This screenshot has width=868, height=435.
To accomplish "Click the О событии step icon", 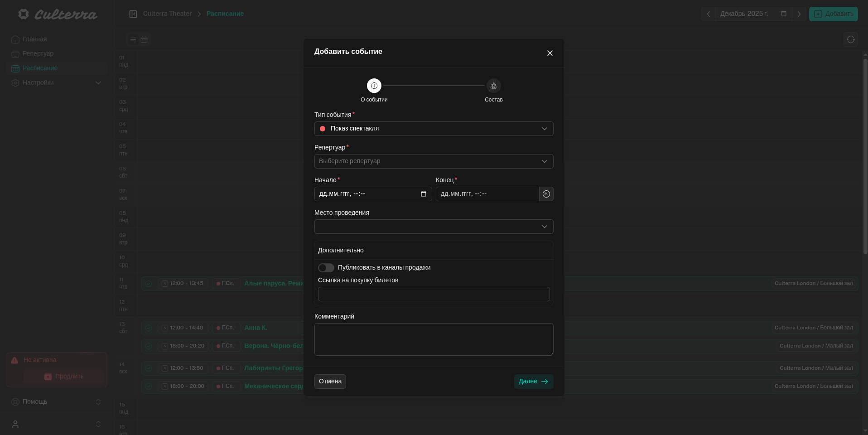I will pyautogui.click(x=374, y=86).
